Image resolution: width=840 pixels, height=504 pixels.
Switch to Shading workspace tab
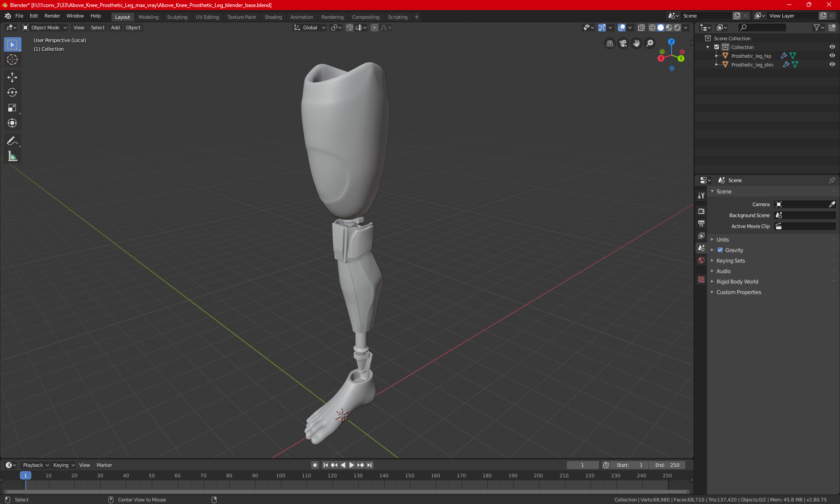[x=273, y=17]
